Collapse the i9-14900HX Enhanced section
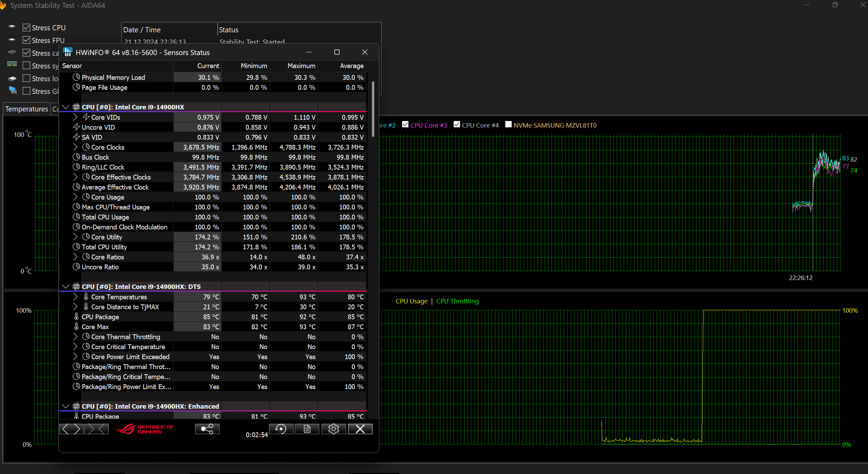Viewport: 868px width, 474px height. click(66, 406)
